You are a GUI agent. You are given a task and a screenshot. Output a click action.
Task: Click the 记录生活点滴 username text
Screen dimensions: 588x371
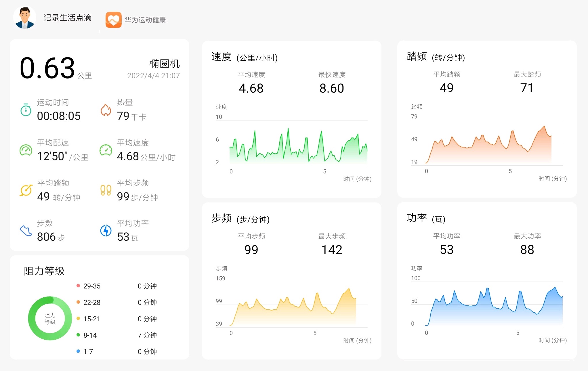68,18
